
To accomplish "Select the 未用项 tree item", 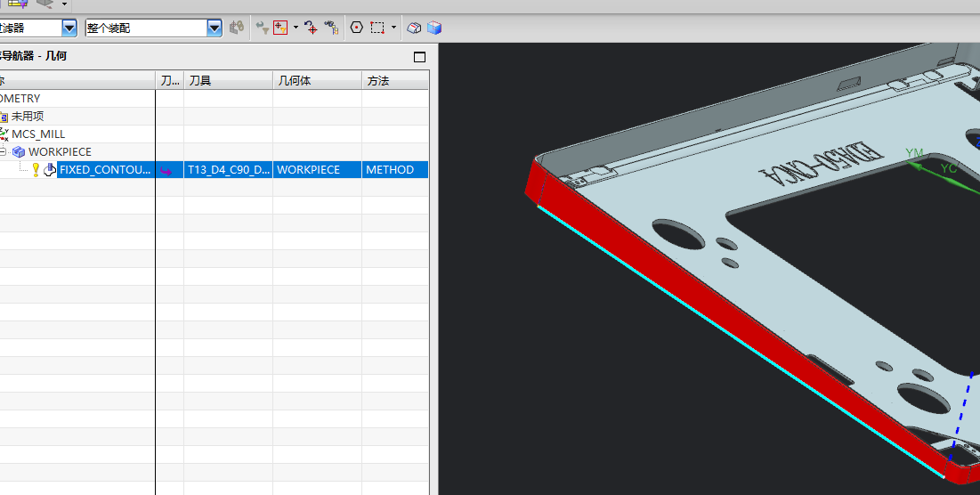I will [x=28, y=117].
